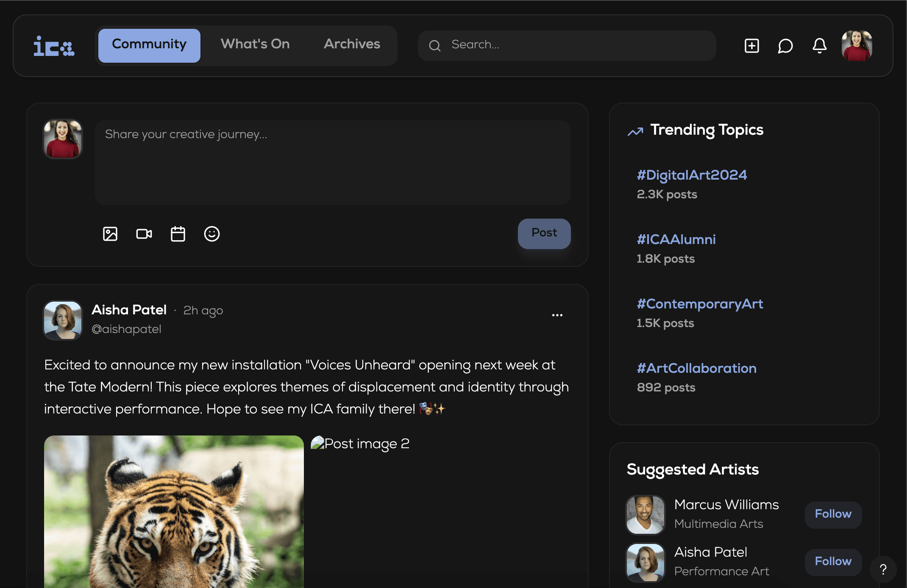Screen dimensions: 907x588
Task: Open the notifications bell
Action: tap(819, 45)
